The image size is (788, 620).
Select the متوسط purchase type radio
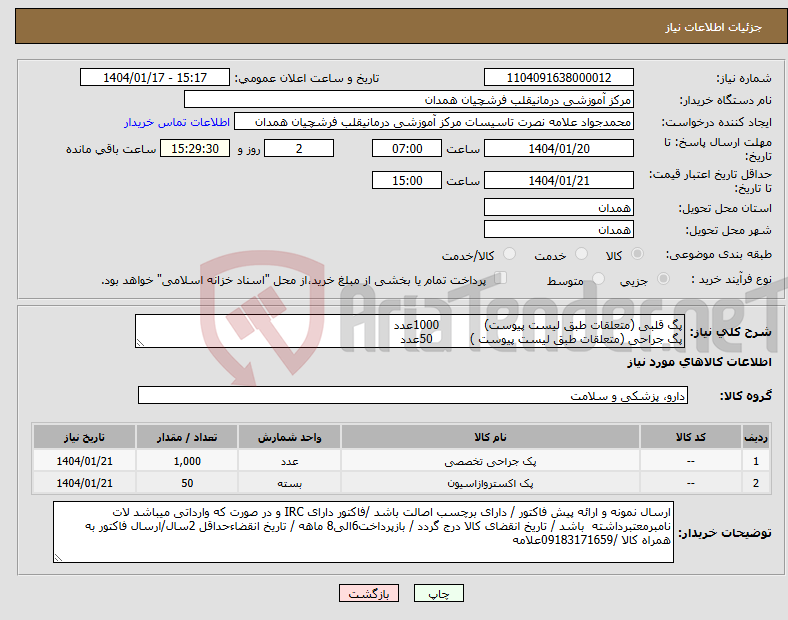[x=598, y=279]
